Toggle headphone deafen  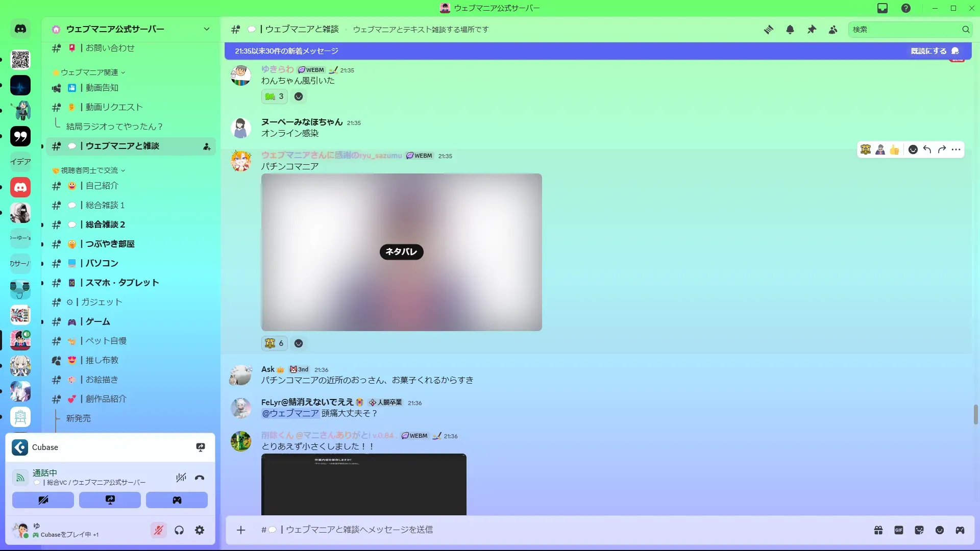[179, 531]
